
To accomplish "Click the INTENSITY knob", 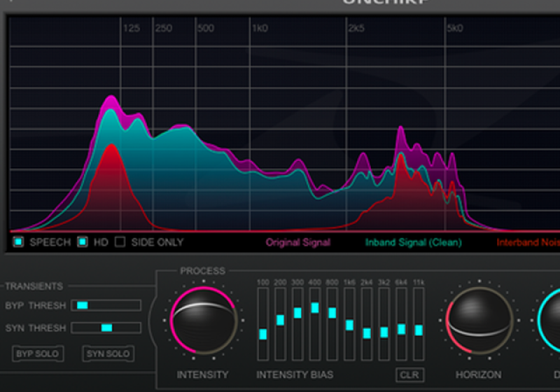I will 203,321.
